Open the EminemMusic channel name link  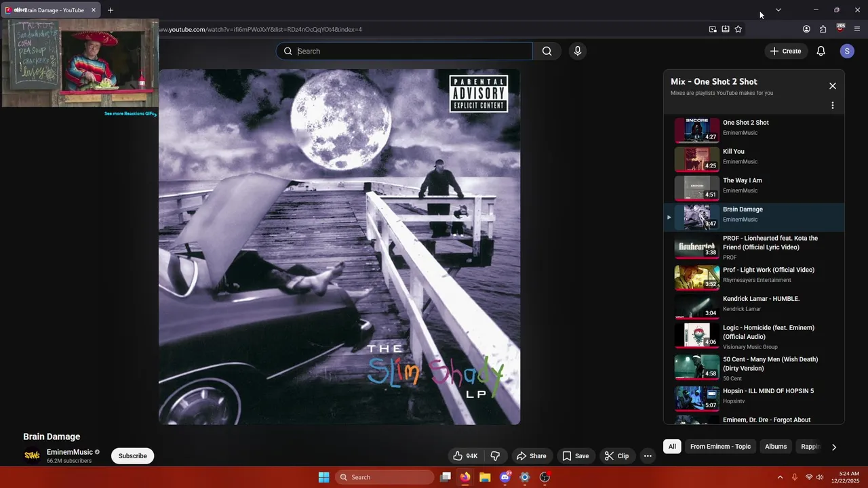click(70, 452)
